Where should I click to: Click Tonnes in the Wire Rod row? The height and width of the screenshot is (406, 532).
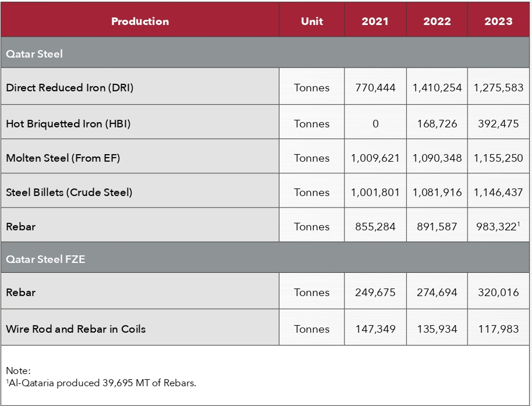312,329
